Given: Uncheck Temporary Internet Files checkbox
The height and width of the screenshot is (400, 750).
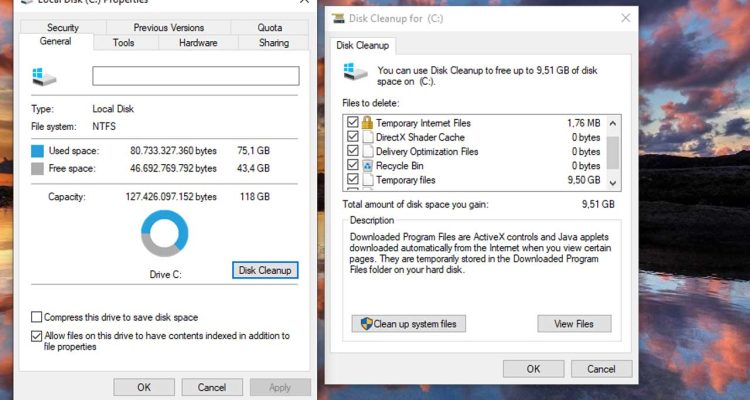Looking at the screenshot, I should coord(353,122).
